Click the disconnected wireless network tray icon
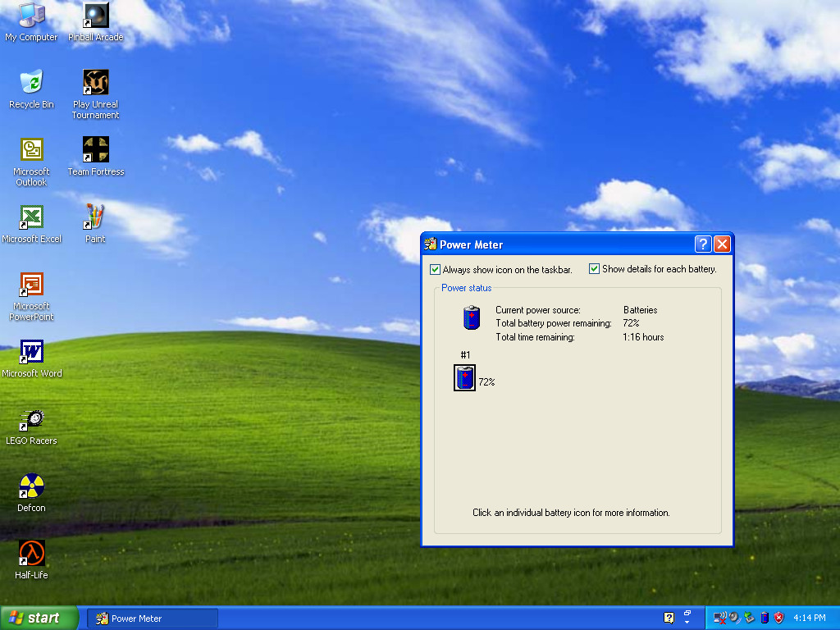This screenshot has width=840, height=630. (719, 619)
